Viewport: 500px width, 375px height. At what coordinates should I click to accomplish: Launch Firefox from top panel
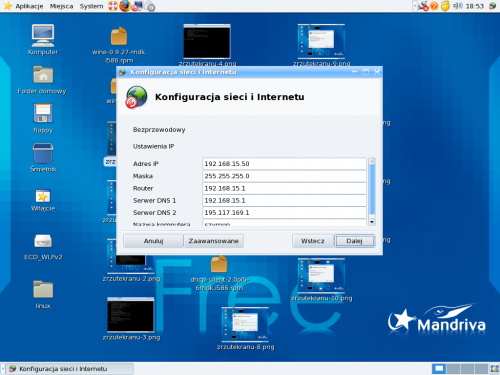[x=125, y=6]
